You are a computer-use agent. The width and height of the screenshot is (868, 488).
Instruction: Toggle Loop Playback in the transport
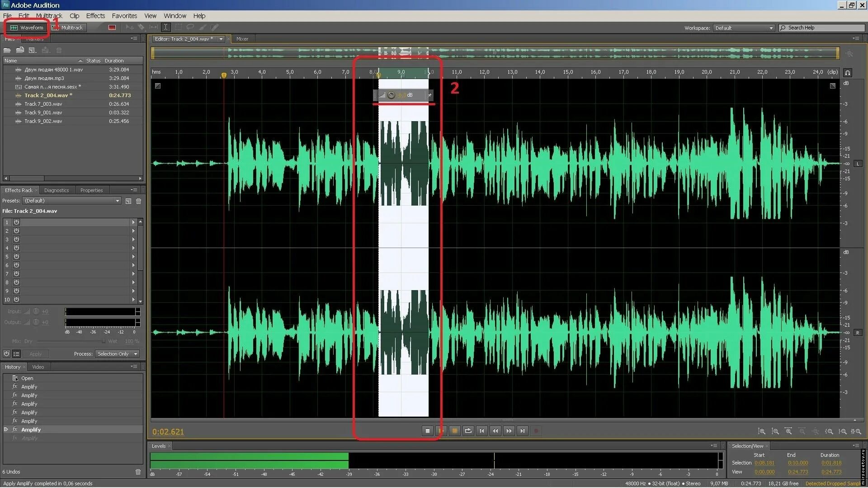coord(468,431)
